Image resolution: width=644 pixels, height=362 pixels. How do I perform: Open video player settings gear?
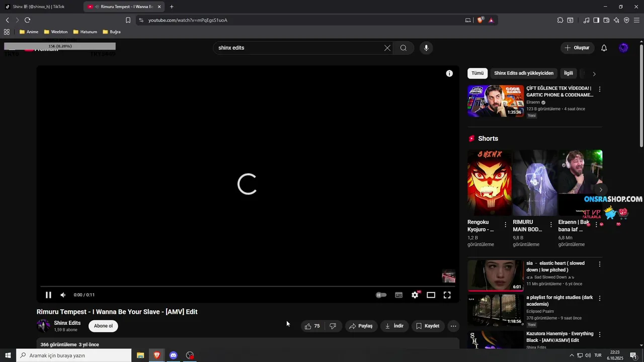coord(415,295)
